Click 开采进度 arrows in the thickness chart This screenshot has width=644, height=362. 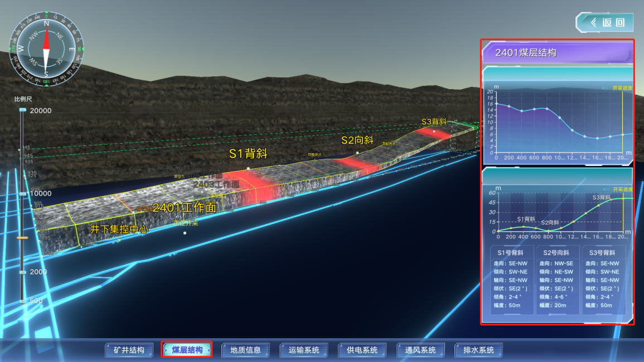pos(607,88)
